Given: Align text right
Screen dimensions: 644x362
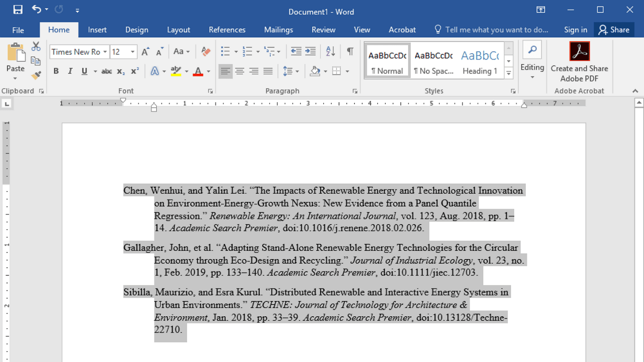Looking at the screenshot, I should (x=254, y=72).
